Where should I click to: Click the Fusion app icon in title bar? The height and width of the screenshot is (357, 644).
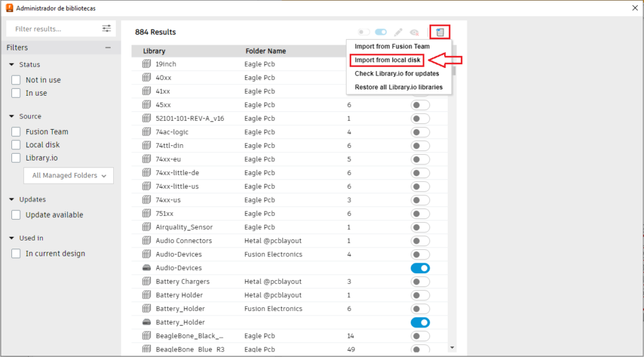pos(9,8)
